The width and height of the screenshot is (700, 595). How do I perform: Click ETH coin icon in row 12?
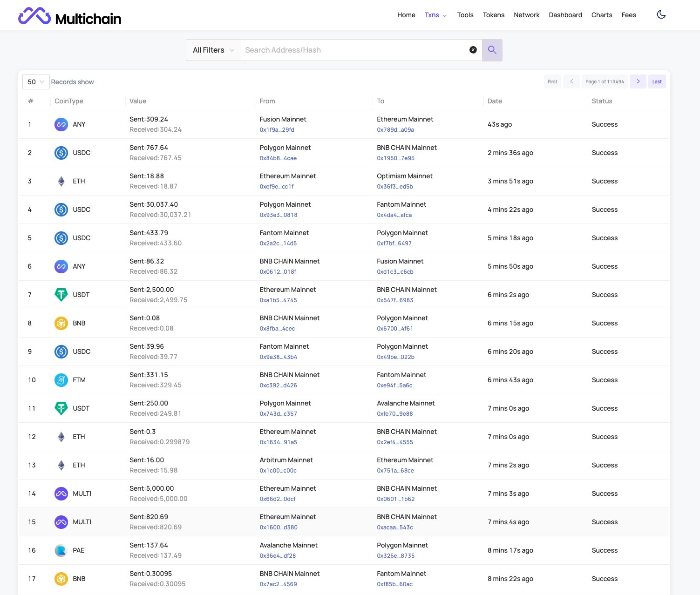coord(61,437)
